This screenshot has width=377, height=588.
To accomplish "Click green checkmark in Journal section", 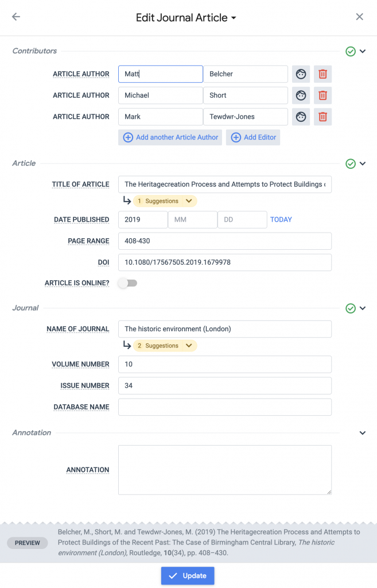I will click(x=351, y=308).
